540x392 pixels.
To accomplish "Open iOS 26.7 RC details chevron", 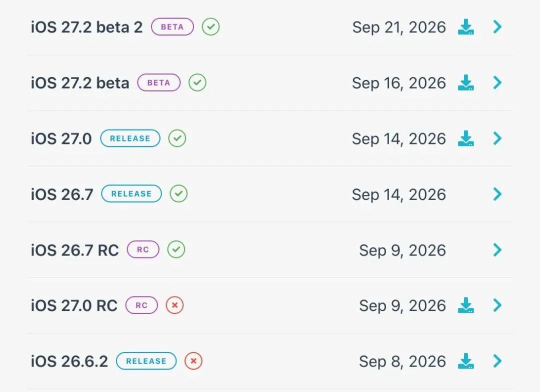I will 497,250.
